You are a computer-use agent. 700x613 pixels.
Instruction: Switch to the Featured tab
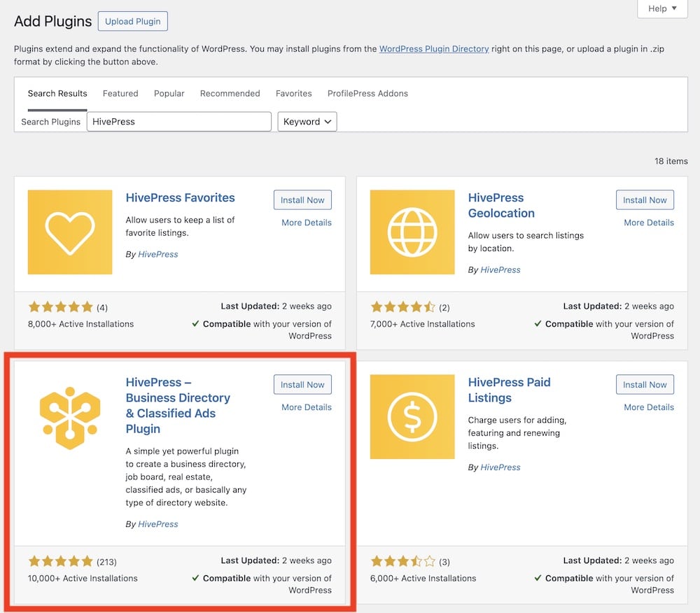pos(120,93)
